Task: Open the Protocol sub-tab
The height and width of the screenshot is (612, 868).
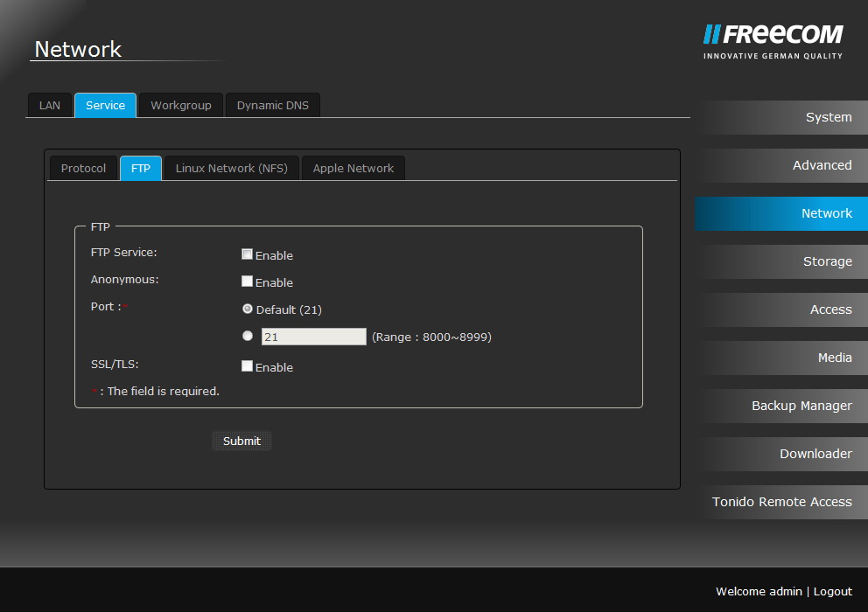Action: coord(84,168)
